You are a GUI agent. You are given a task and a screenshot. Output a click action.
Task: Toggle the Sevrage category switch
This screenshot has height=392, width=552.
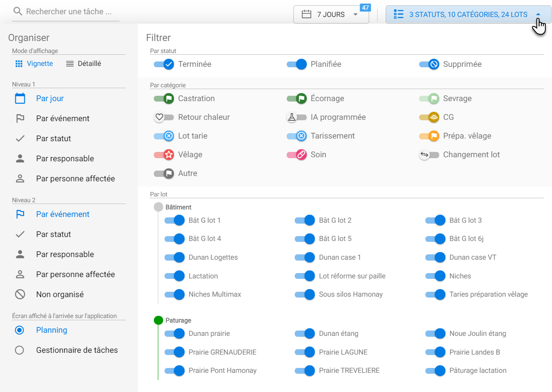coord(429,98)
